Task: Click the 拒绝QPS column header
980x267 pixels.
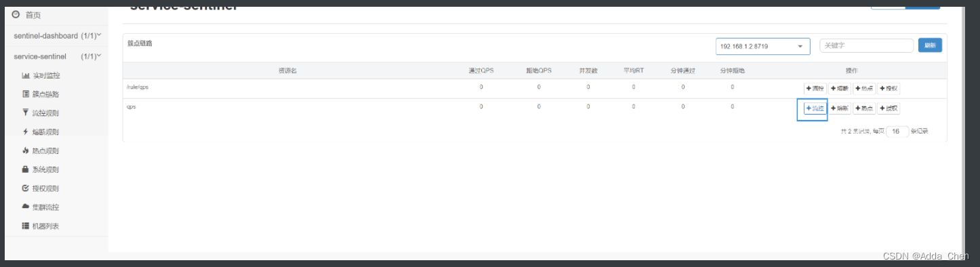Action: (539, 70)
